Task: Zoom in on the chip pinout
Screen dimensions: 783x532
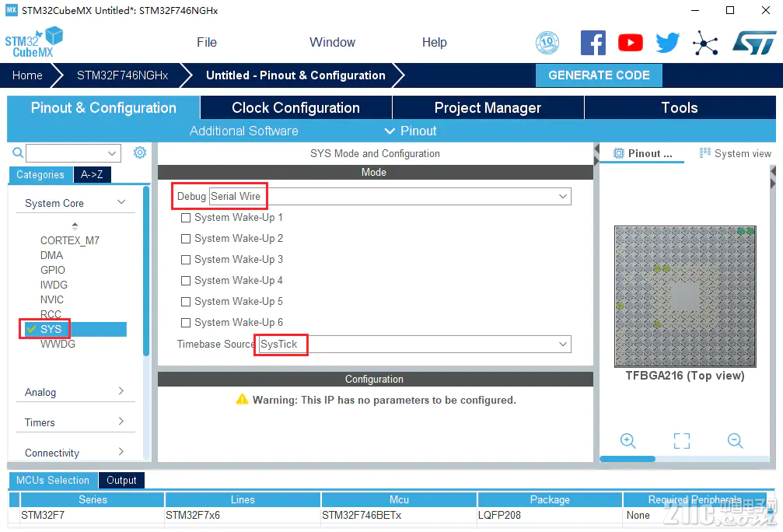Action: tap(627, 440)
